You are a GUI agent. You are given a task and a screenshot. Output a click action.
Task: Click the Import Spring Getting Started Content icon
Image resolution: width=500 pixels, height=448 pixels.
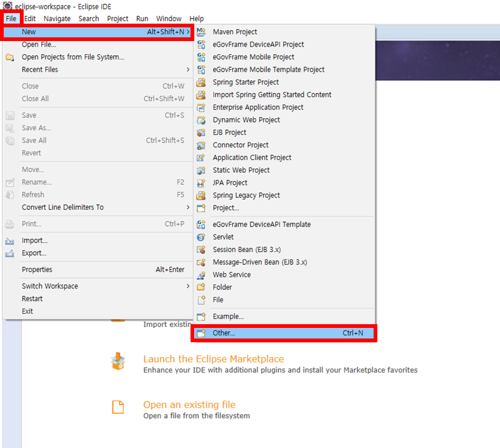click(x=201, y=95)
